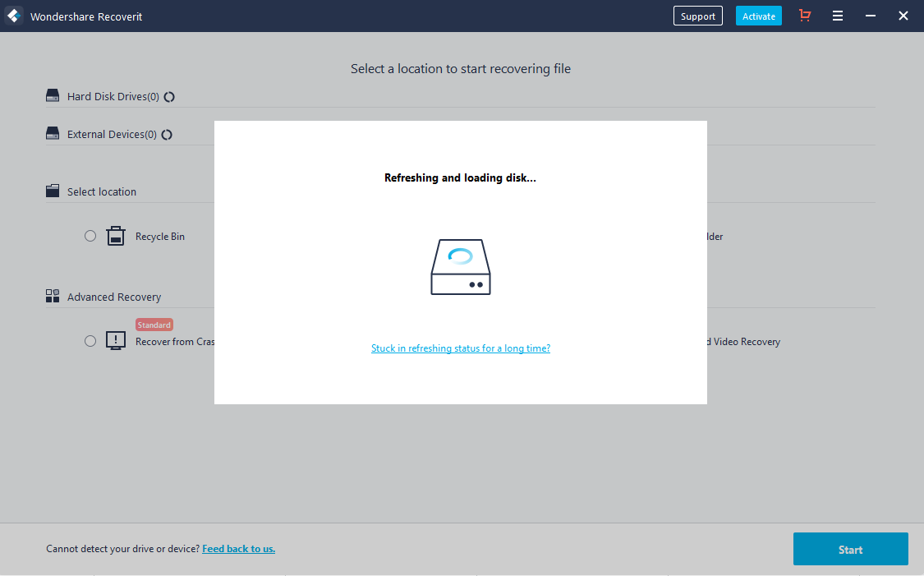Click the Recycle Bin label
Image resolution: width=924 pixels, height=576 pixels.
pos(159,237)
